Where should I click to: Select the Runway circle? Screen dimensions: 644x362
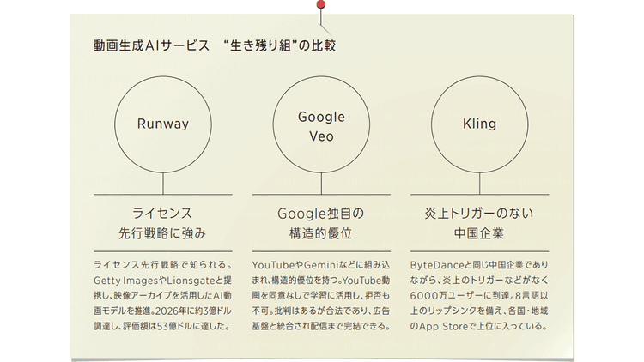tap(163, 124)
